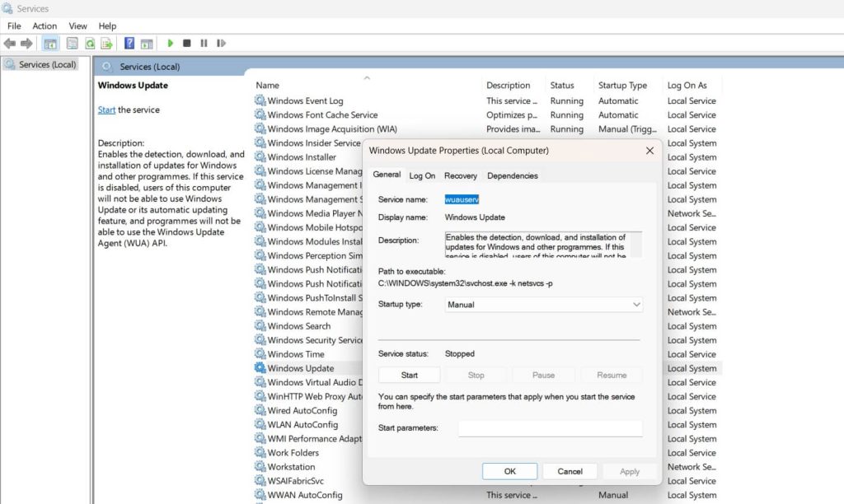Select the Windows Mobile Hotspot service row
The width and height of the screenshot is (844, 504).
(x=315, y=227)
